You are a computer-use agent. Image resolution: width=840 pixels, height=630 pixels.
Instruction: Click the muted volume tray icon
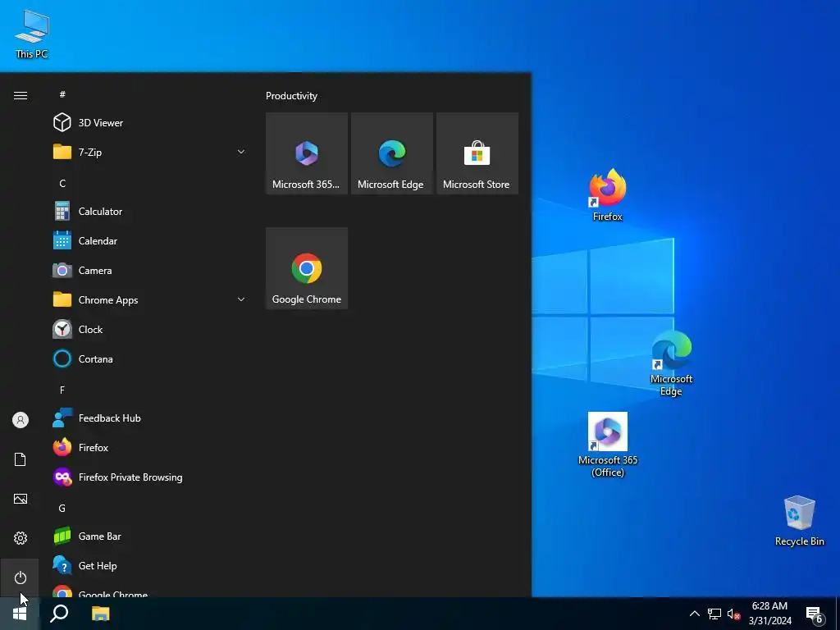pos(733,614)
